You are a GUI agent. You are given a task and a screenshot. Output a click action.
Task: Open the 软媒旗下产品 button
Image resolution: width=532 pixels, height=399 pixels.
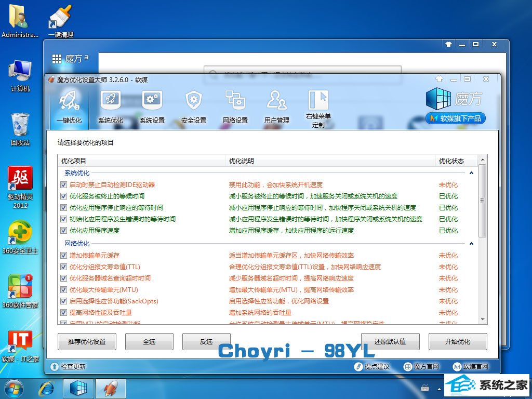coord(455,118)
